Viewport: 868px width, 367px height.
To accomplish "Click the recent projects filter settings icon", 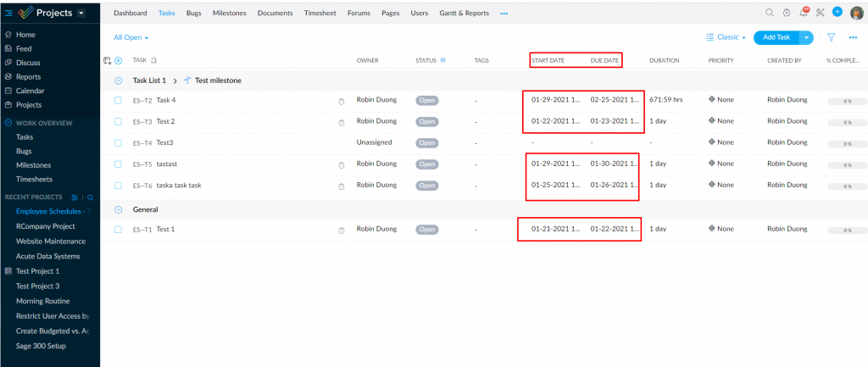I will click(x=75, y=197).
